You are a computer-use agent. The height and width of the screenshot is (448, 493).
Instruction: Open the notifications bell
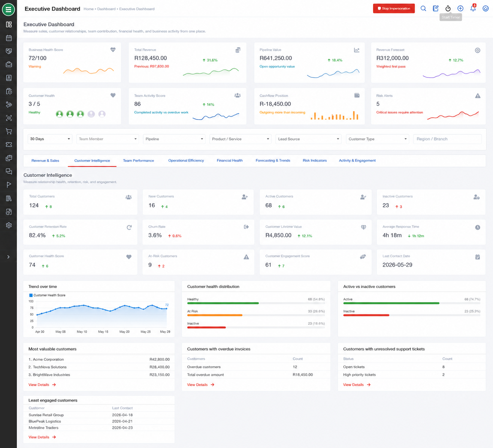(473, 8)
